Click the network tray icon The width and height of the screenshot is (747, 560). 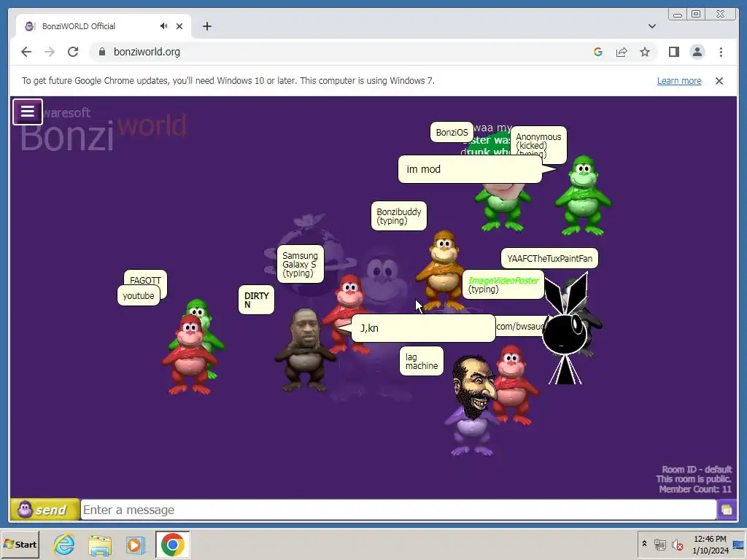point(659,544)
